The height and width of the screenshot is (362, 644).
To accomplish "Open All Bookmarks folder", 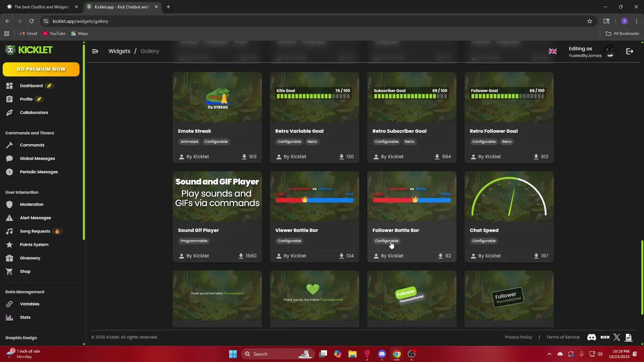I will pyautogui.click(x=622, y=34).
